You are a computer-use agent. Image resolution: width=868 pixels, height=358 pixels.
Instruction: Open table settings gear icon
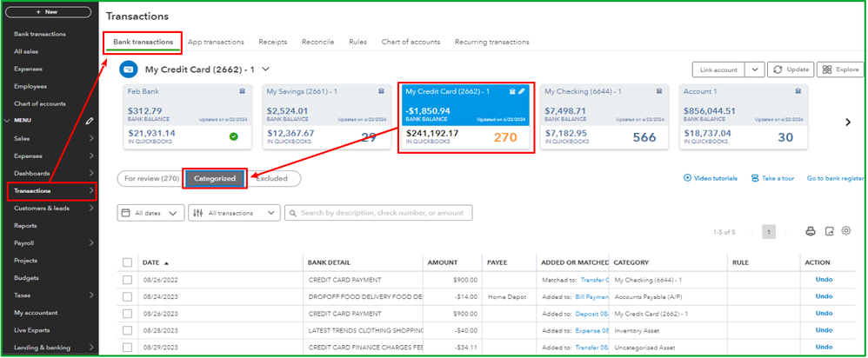click(x=846, y=231)
